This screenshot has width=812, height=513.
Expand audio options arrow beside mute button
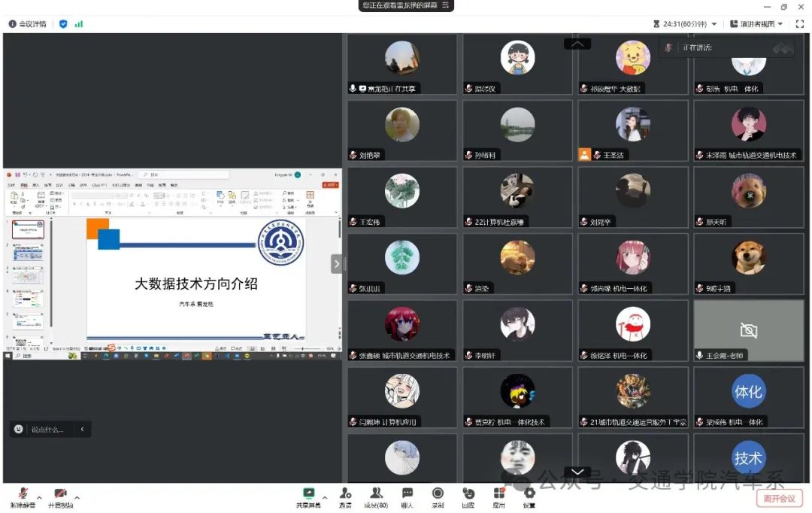pos(38,498)
